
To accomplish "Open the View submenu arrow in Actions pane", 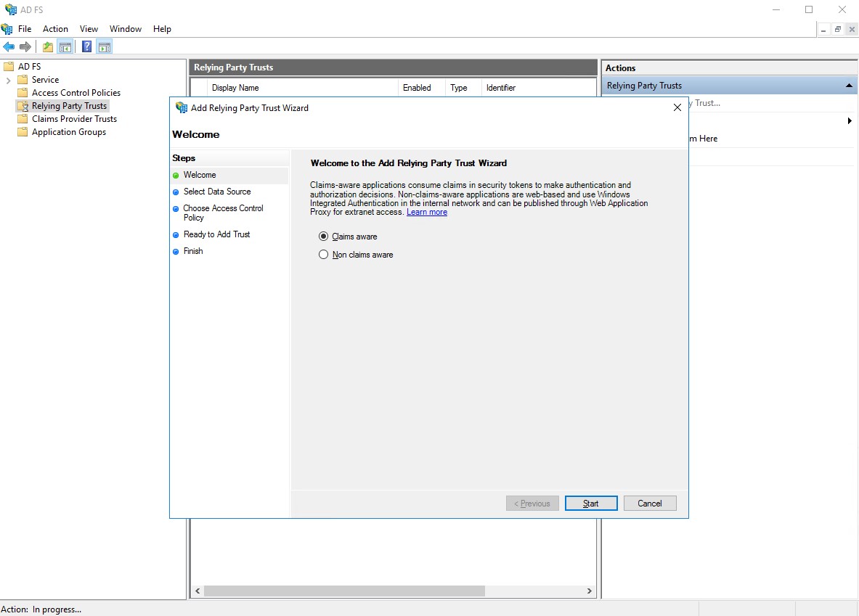I will pos(850,121).
